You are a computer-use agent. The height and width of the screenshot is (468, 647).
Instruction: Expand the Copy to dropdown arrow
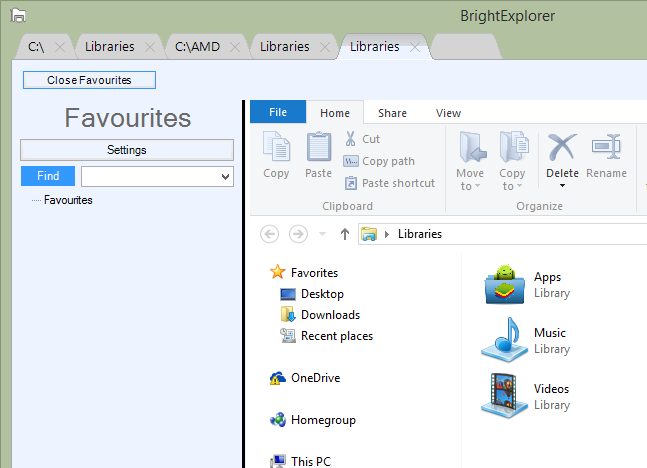519,186
